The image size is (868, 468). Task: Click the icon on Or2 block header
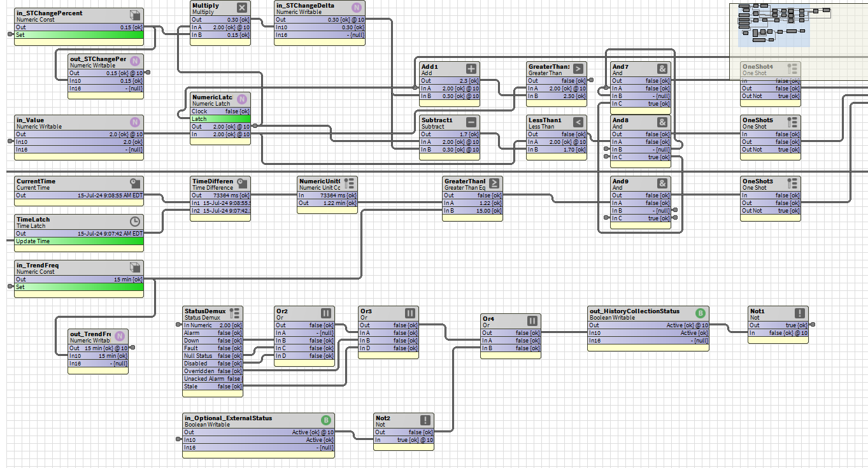pyautogui.click(x=325, y=313)
